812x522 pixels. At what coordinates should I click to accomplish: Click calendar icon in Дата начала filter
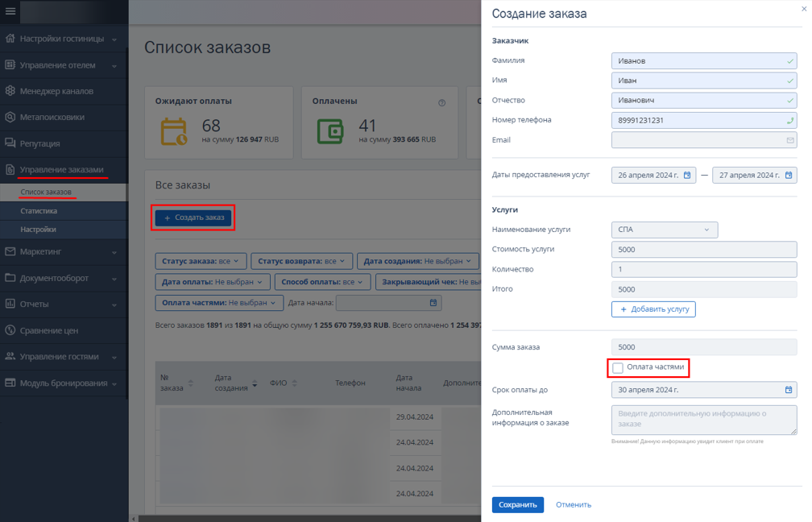(433, 302)
